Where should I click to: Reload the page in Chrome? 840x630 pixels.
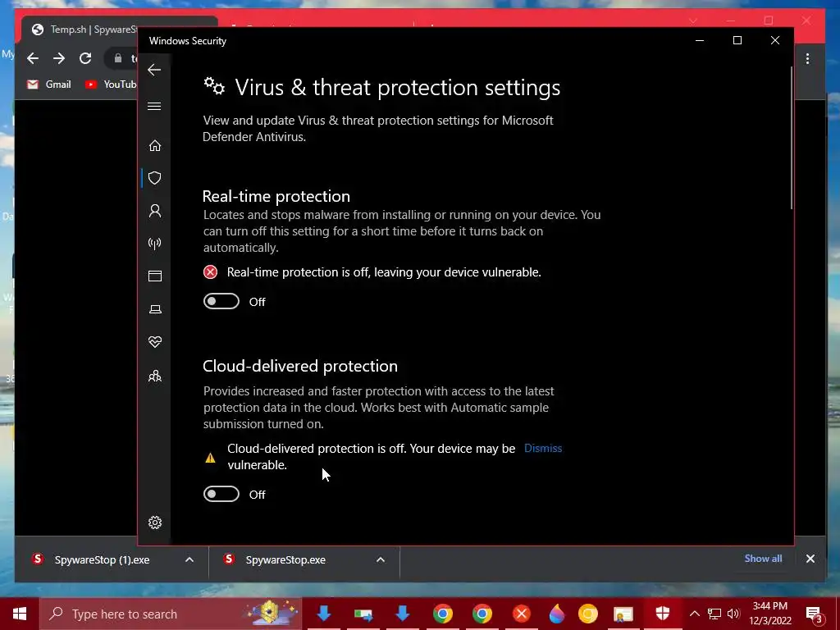pos(85,58)
